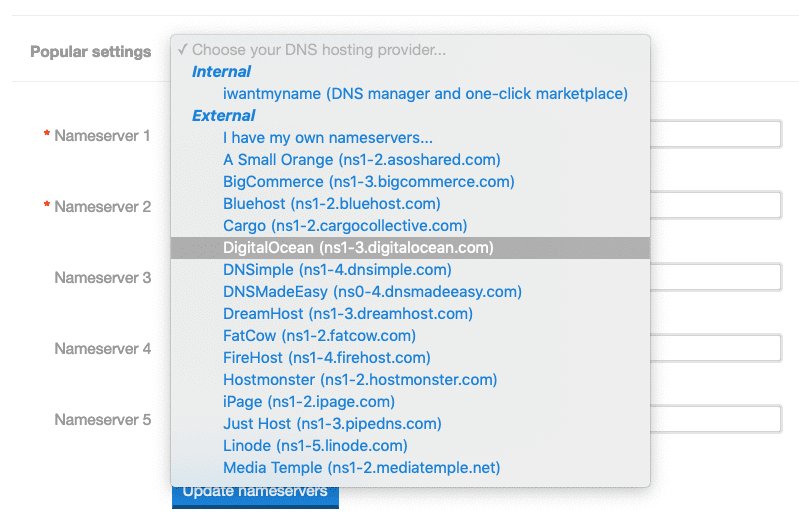799x519 pixels.
Task: Choose Just Host (pipedns) option
Action: coord(330,424)
